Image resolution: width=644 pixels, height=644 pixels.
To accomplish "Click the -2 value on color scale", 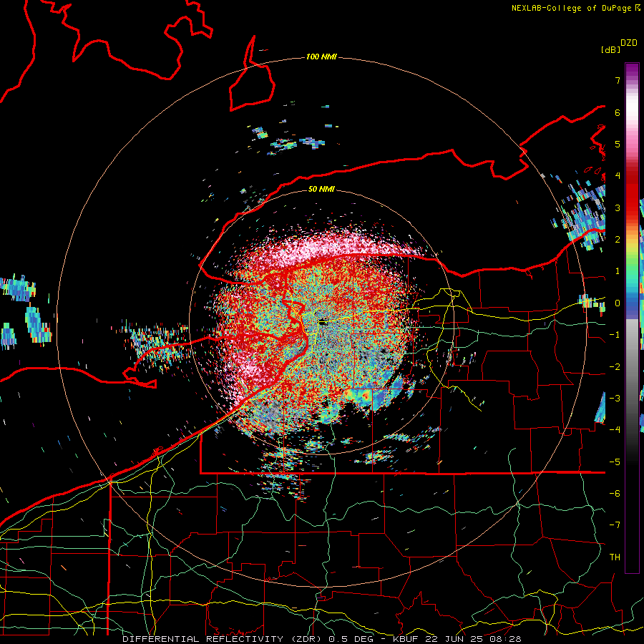I will pos(615,367).
